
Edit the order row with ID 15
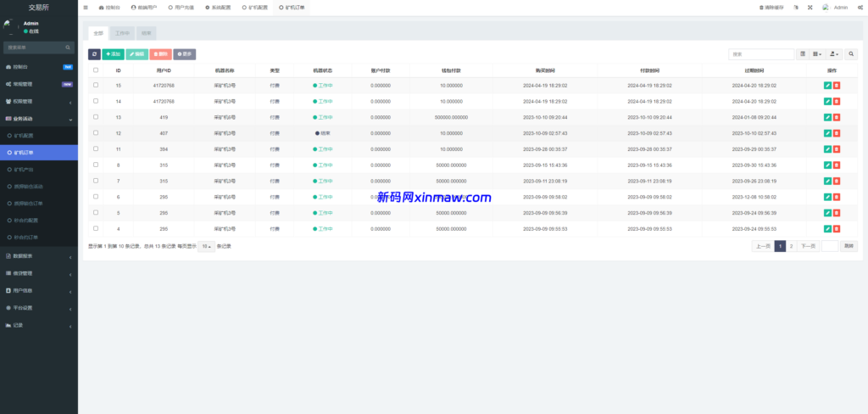(x=827, y=86)
